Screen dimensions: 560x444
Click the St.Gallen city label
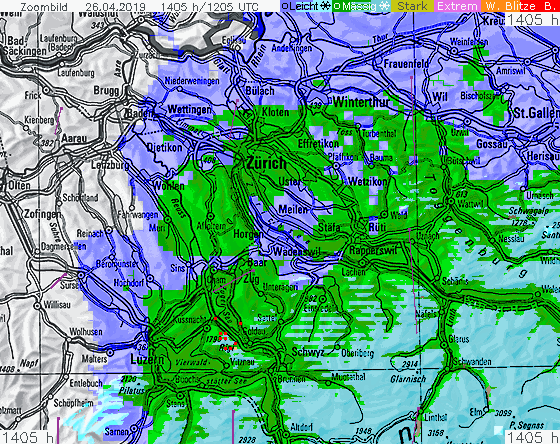click(x=536, y=113)
